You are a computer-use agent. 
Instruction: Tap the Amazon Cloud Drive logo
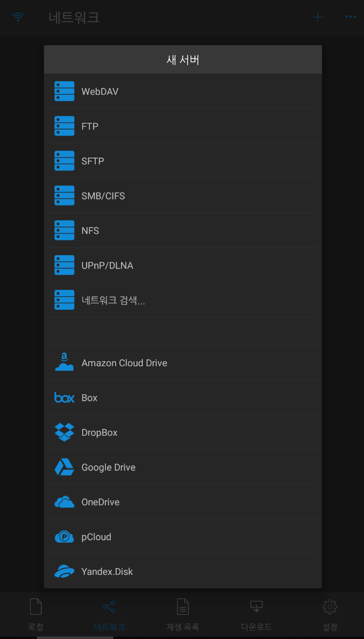pos(64,362)
